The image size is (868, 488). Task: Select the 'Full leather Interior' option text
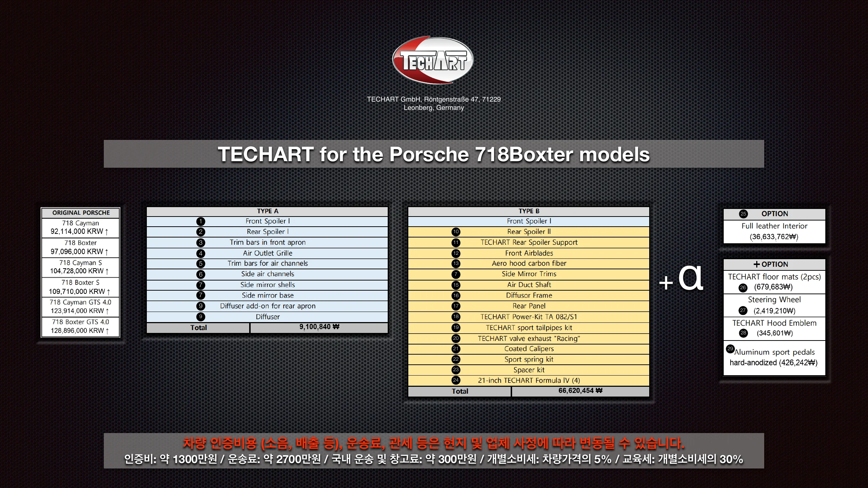tap(774, 226)
